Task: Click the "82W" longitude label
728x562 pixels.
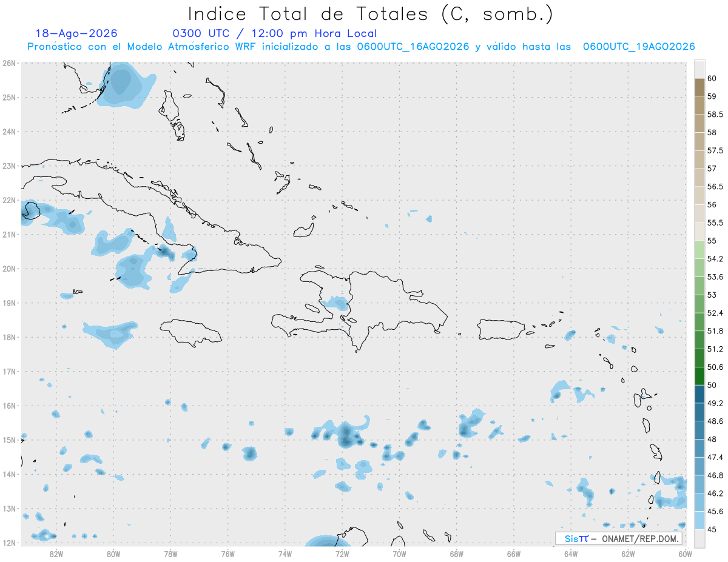Action: coord(56,554)
